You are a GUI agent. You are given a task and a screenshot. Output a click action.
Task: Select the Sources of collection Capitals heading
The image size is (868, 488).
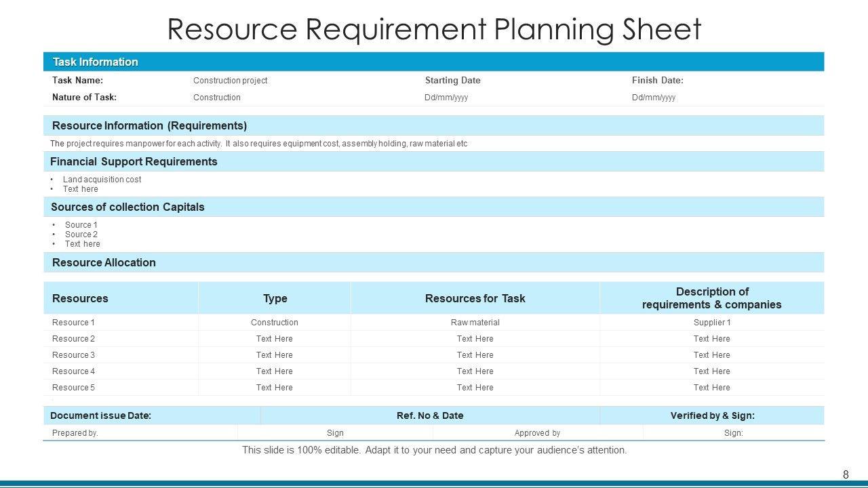click(x=127, y=207)
